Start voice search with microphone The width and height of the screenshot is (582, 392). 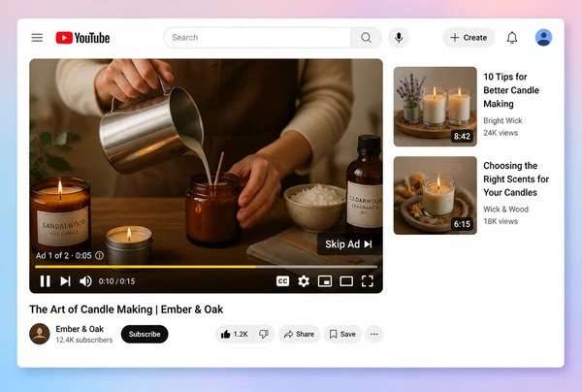(399, 38)
